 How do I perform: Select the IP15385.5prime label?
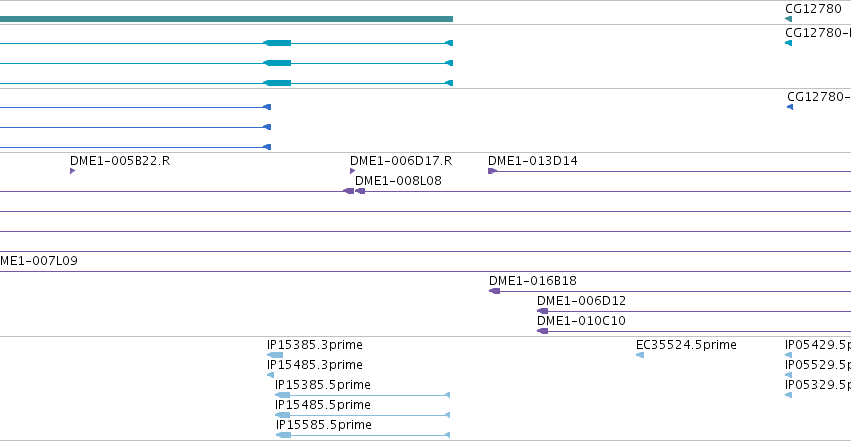[323, 385]
